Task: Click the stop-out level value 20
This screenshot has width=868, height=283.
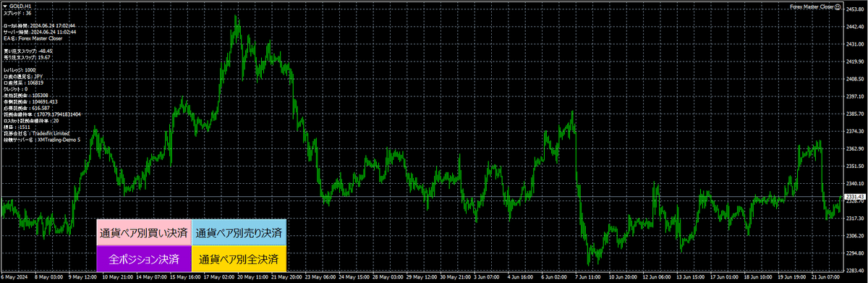Action: (x=56, y=120)
